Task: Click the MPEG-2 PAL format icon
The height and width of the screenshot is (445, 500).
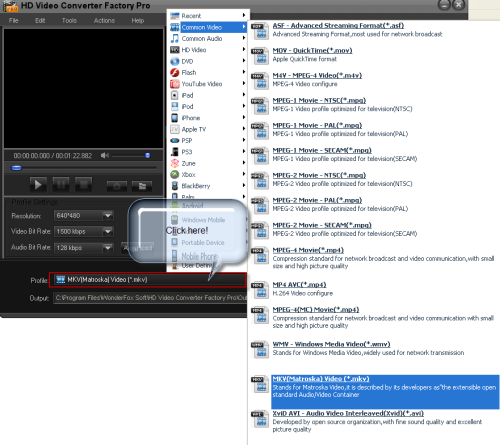Action: [x=260, y=206]
